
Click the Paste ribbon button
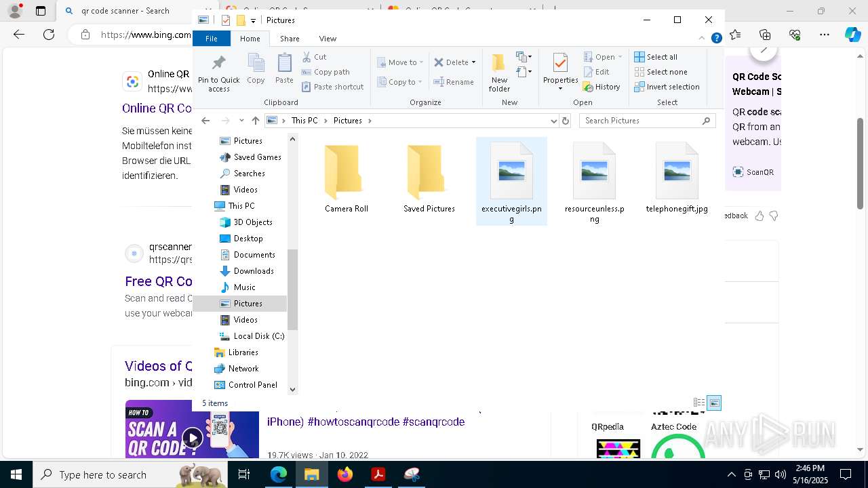coord(284,69)
